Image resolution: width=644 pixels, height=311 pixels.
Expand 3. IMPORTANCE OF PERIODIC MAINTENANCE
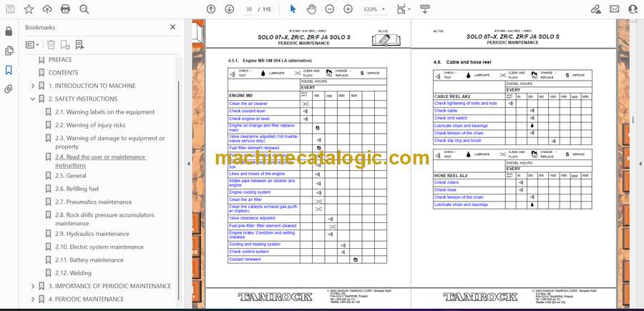pyautogui.click(x=33, y=286)
